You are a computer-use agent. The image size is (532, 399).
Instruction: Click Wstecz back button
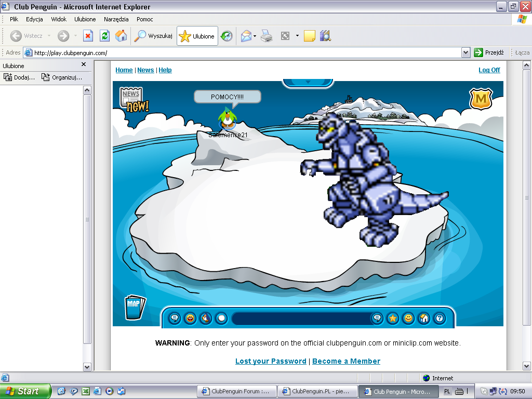tap(26, 36)
